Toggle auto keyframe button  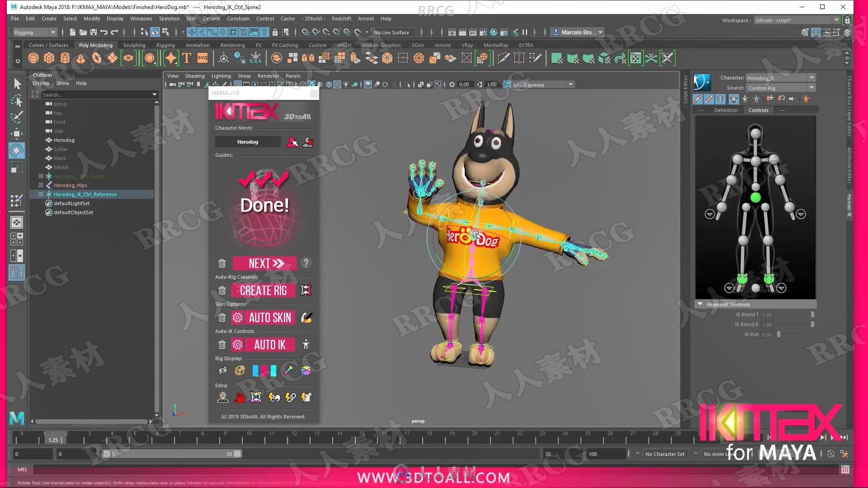click(x=830, y=454)
